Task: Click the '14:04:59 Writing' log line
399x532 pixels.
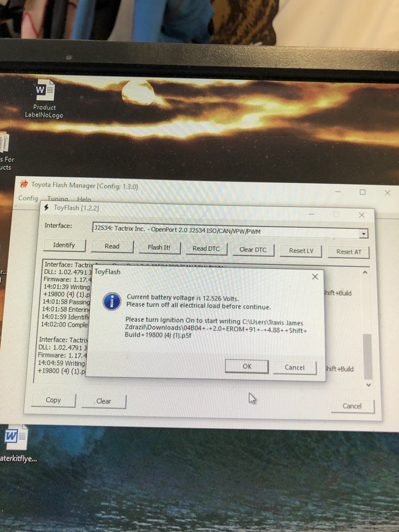Action: (61, 363)
